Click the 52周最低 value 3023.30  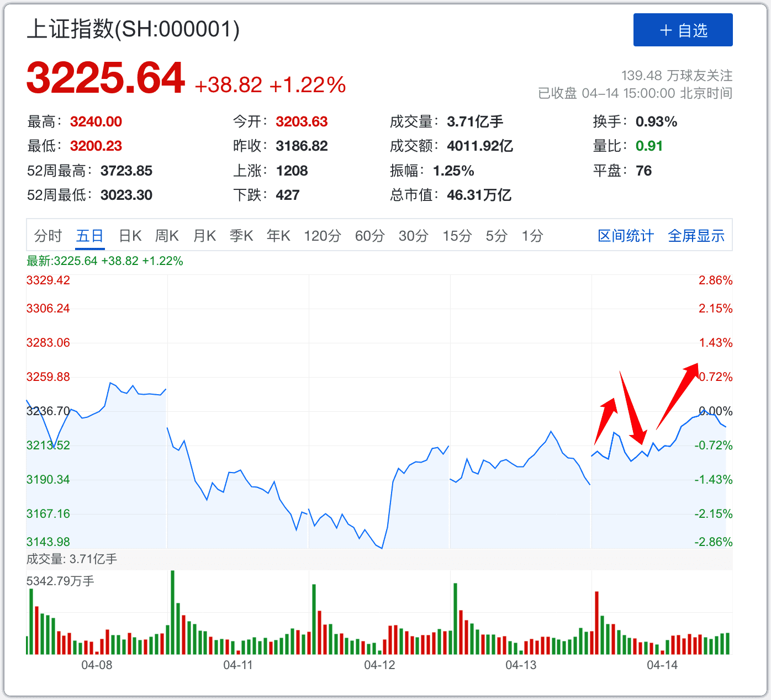coord(126,195)
